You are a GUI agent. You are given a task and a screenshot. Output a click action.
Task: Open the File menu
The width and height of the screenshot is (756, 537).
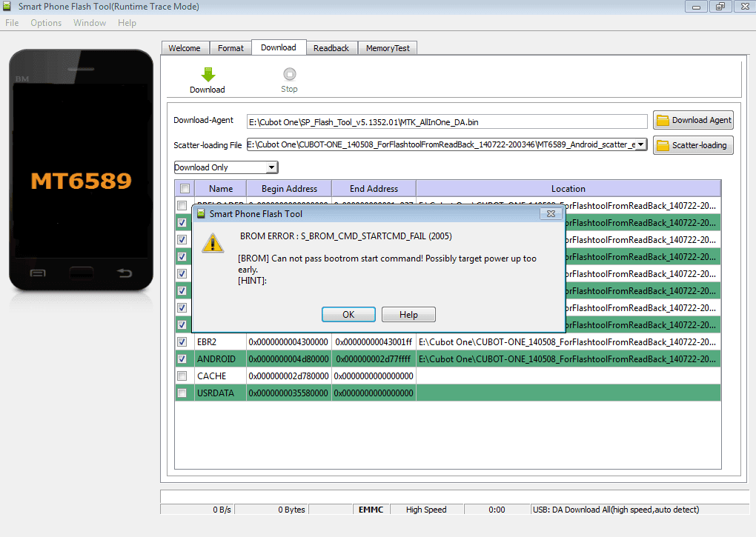tap(12, 23)
